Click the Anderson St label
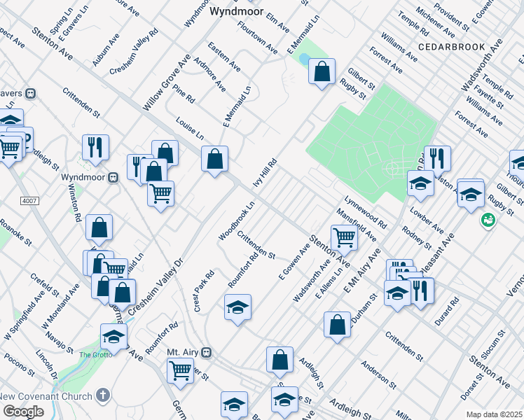Viewport: 524px width, 420px height. click(x=378, y=375)
